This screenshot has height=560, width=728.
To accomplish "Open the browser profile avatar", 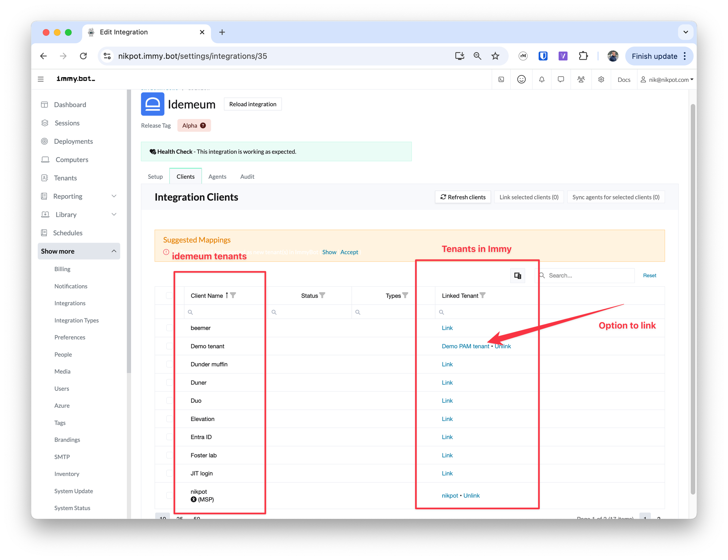I will 613,56.
